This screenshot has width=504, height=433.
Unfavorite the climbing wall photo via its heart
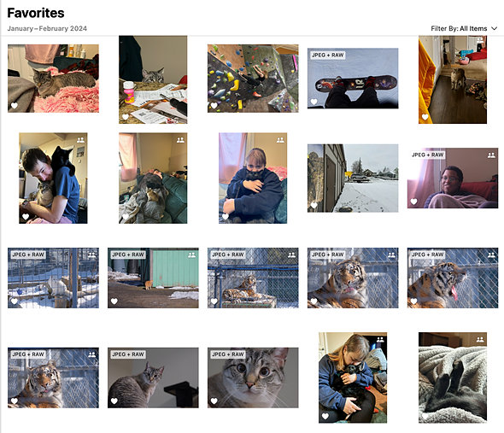click(214, 105)
